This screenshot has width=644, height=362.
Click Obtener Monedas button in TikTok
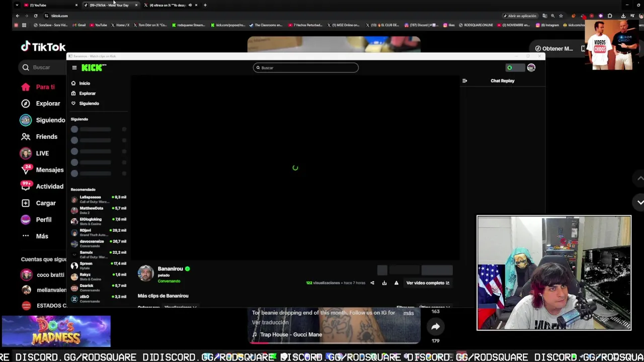[x=554, y=49]
